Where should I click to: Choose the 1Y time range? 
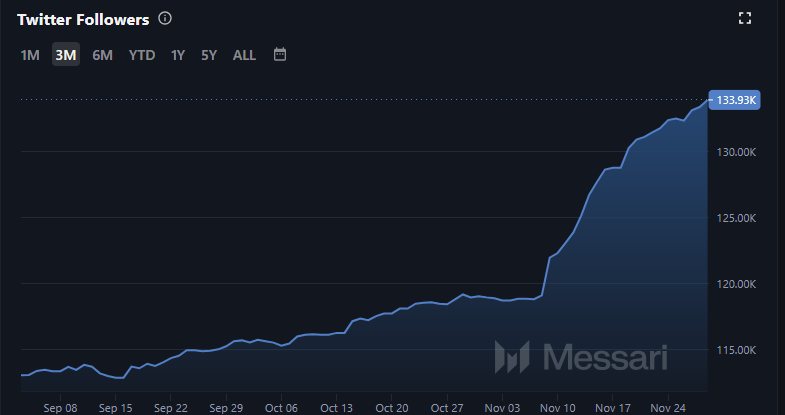point(178,55)
